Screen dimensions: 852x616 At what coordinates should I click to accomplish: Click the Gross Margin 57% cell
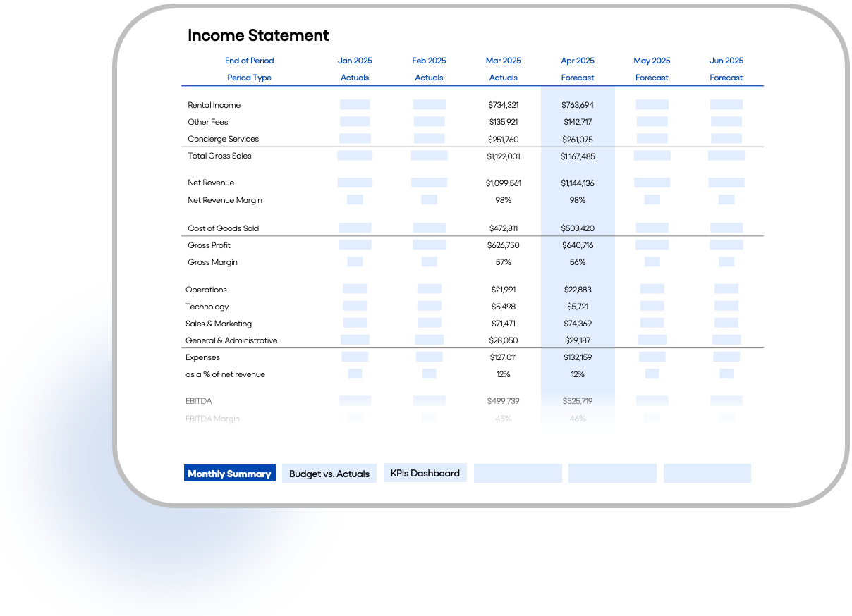point(504,261)
